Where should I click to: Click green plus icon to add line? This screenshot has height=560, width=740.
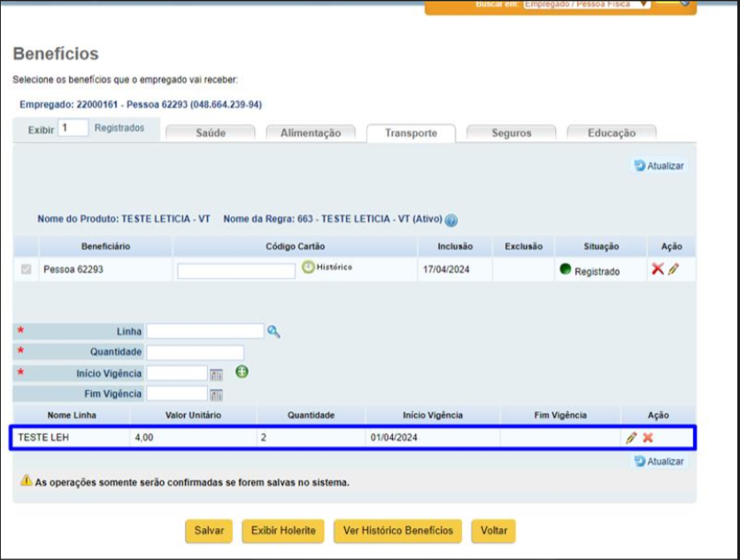click(x=243, y=372)
